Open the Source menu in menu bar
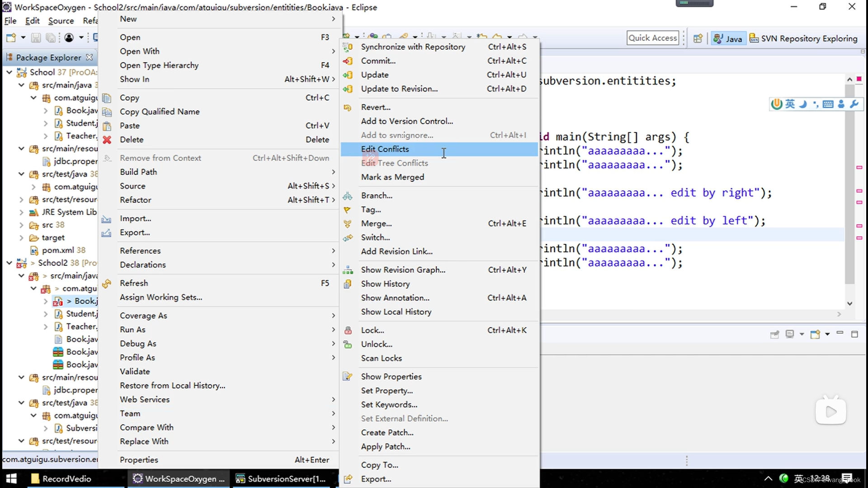This screenshot has width=868, height=488. coord(61,21)
